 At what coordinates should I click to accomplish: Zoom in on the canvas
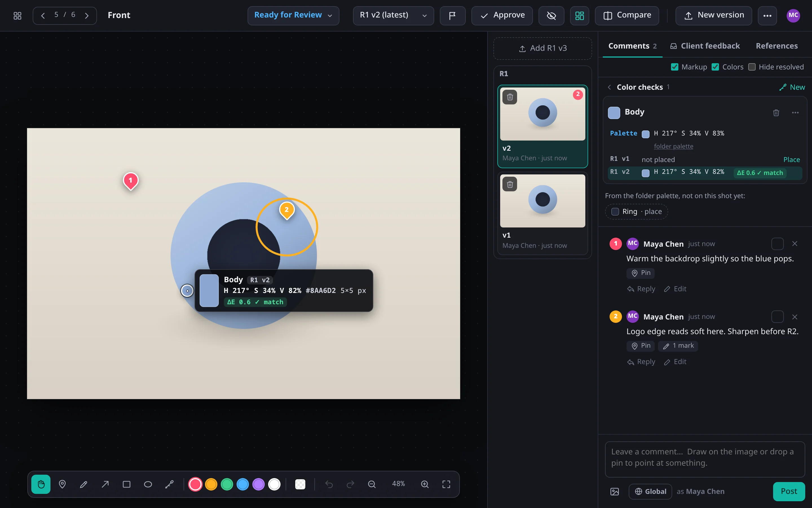425,484
